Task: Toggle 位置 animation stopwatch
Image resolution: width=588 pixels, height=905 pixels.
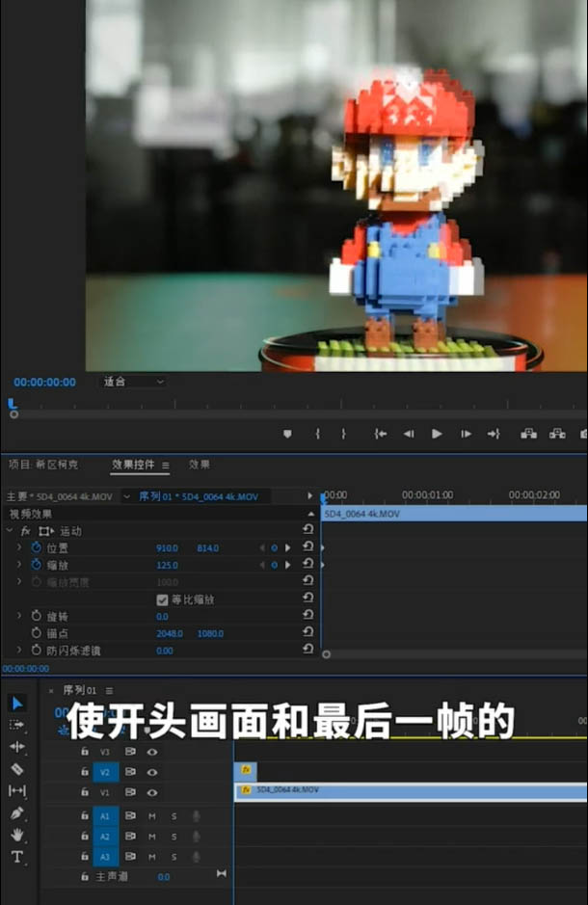Action: pos(37,547)
